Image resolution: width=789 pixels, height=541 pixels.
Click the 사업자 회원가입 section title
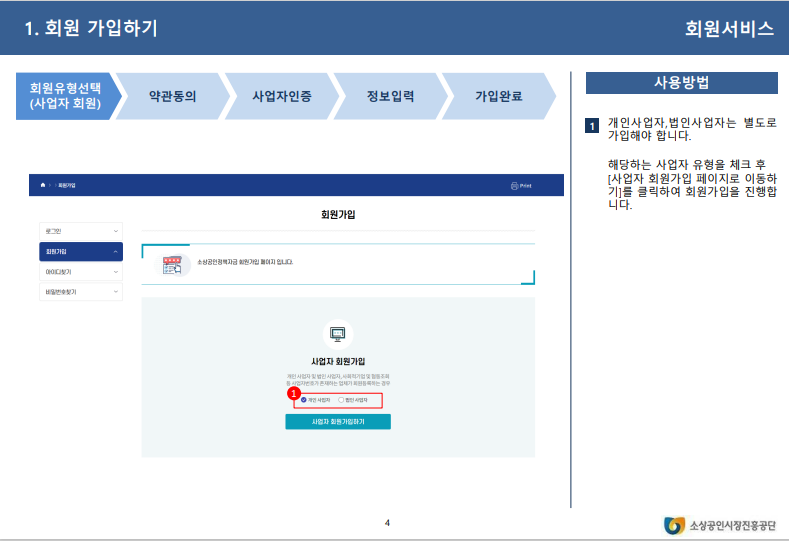click(338, 361)
